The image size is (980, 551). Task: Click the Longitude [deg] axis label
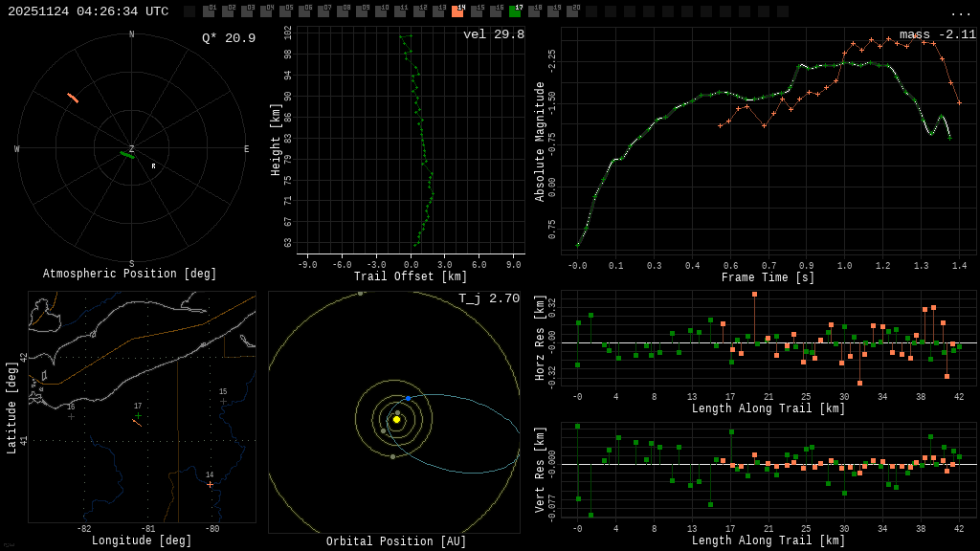coord(142,540)
